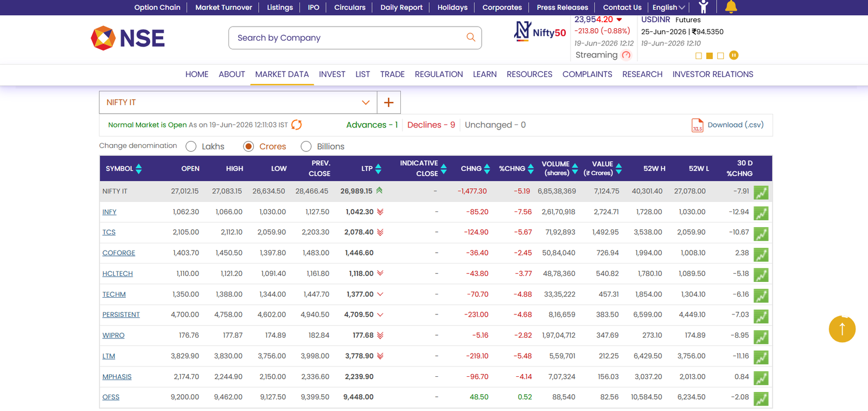Open the TRADE menu

[x=392, y=74]
